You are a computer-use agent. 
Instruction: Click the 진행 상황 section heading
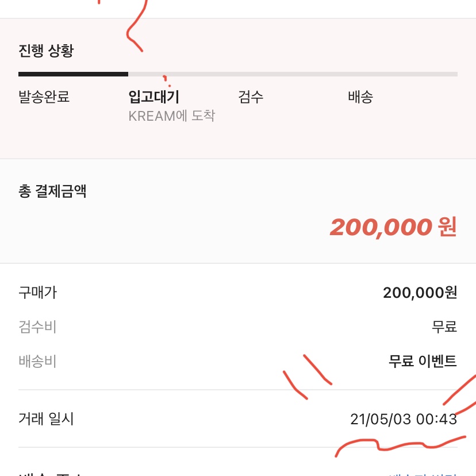[x=46, y=51]
